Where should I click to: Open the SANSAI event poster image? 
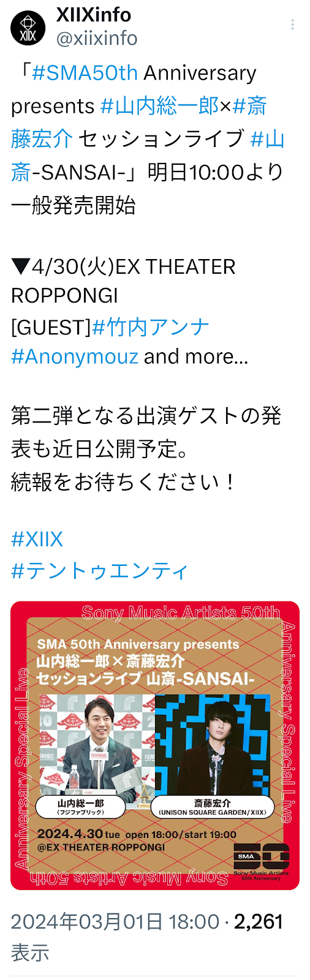[155, 745]
